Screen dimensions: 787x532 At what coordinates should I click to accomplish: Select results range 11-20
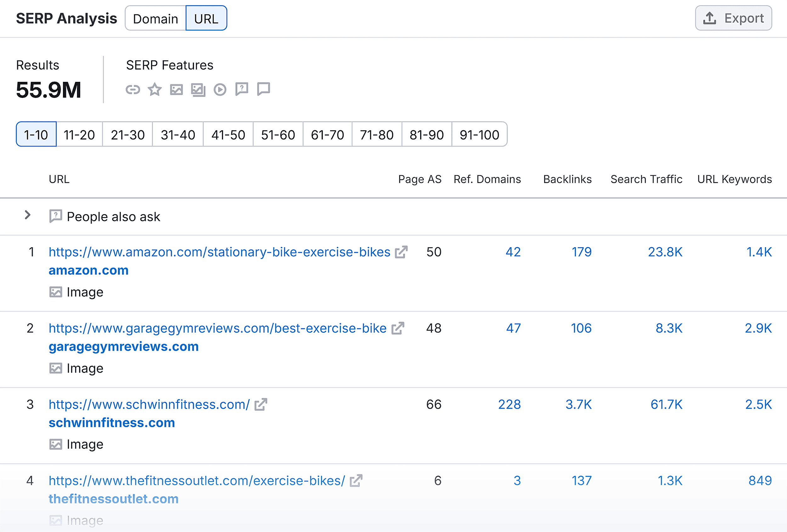[x=79, y=134]
